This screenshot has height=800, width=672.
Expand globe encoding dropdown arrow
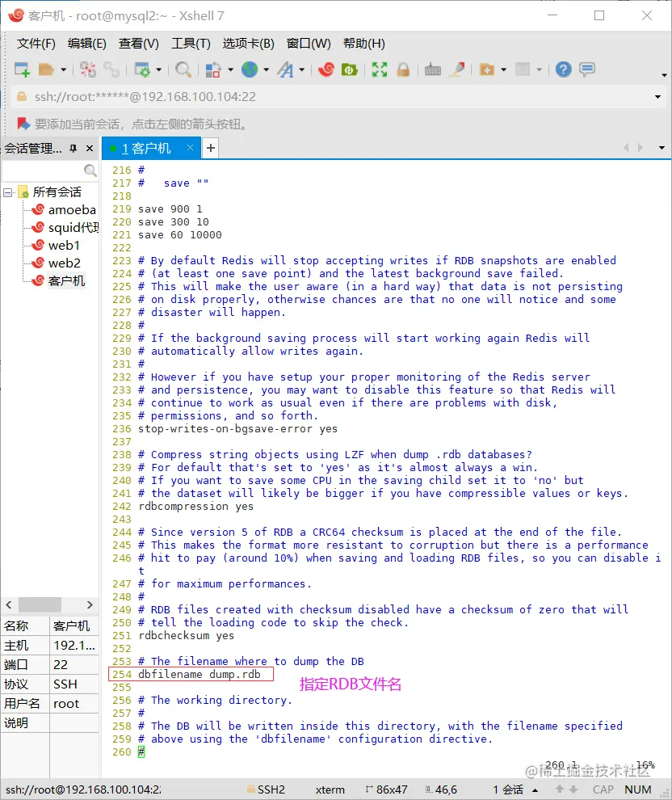267,69
